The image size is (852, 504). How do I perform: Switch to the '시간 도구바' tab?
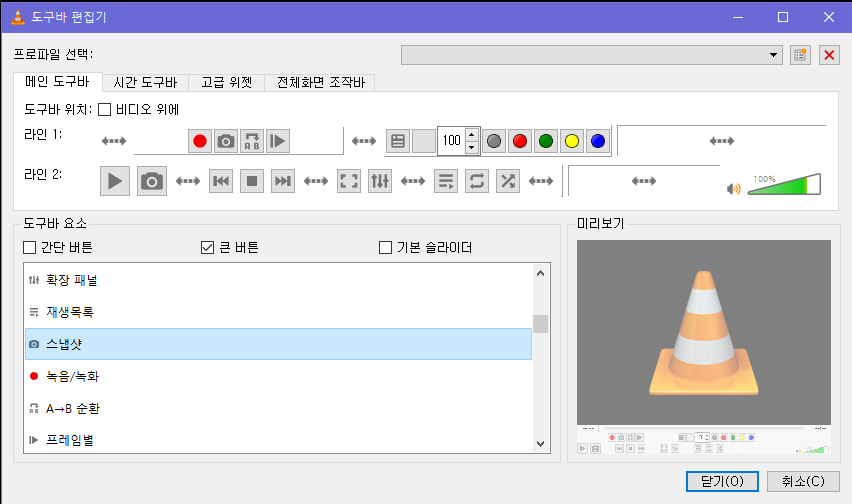click(145, 83)
